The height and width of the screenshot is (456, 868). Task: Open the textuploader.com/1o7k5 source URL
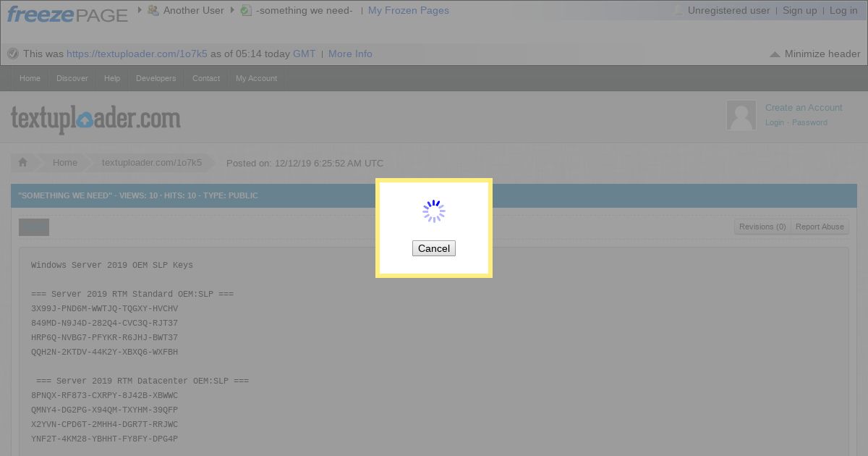tap(137, 54)
